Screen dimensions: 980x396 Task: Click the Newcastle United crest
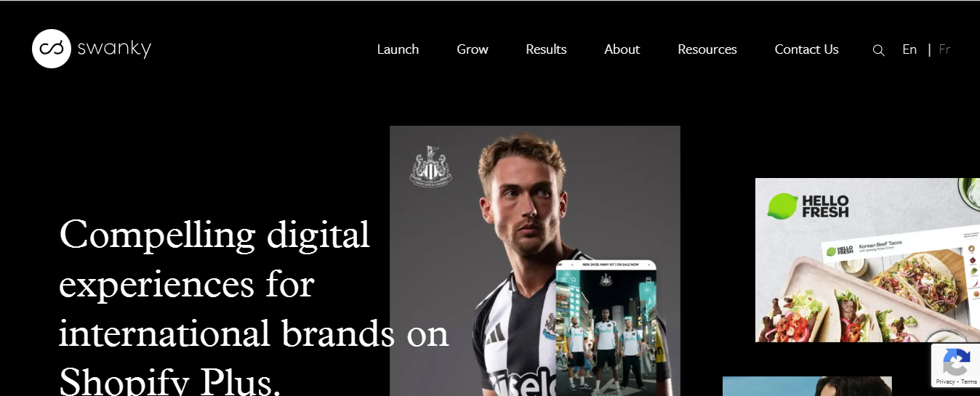coord(431,166)
